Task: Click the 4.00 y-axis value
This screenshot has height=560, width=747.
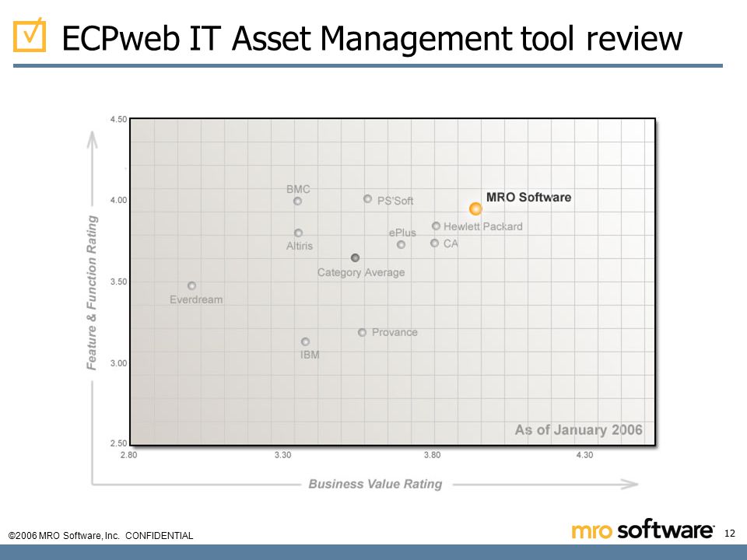Action: pyautogui.click(x=118, y=200)
